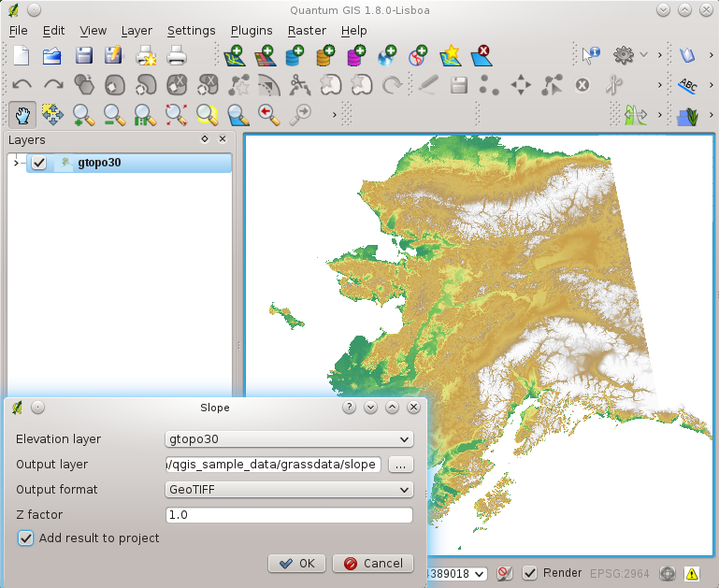The image size is (719, 588).
Task: Toggle the Render checkbox in status bar
Action: click(529, 573)
